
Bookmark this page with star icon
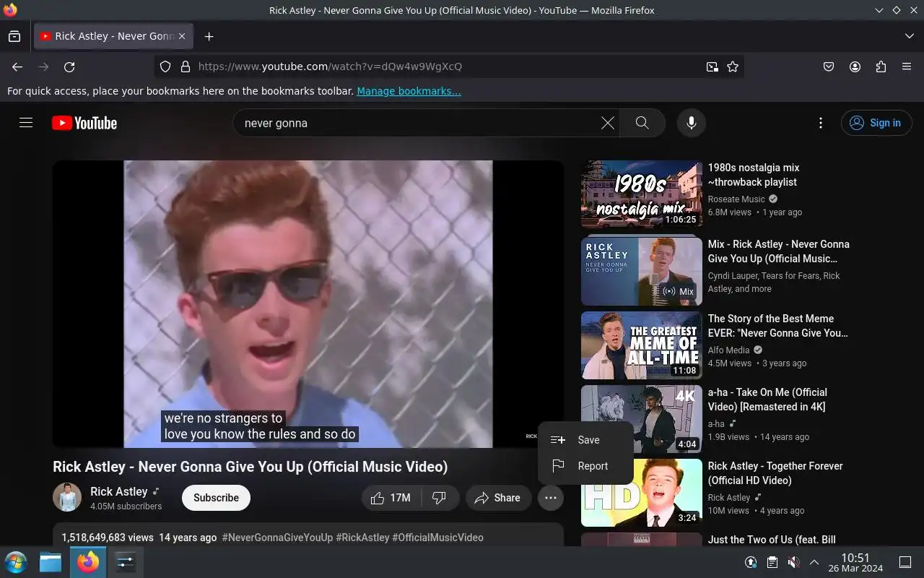733,66
